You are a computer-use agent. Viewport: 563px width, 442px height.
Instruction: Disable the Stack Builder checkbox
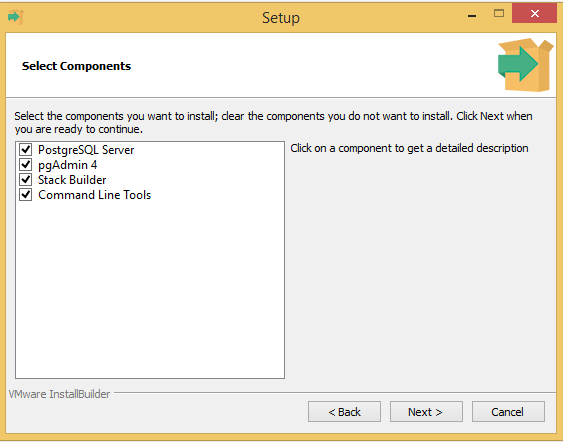click(25, 180)
